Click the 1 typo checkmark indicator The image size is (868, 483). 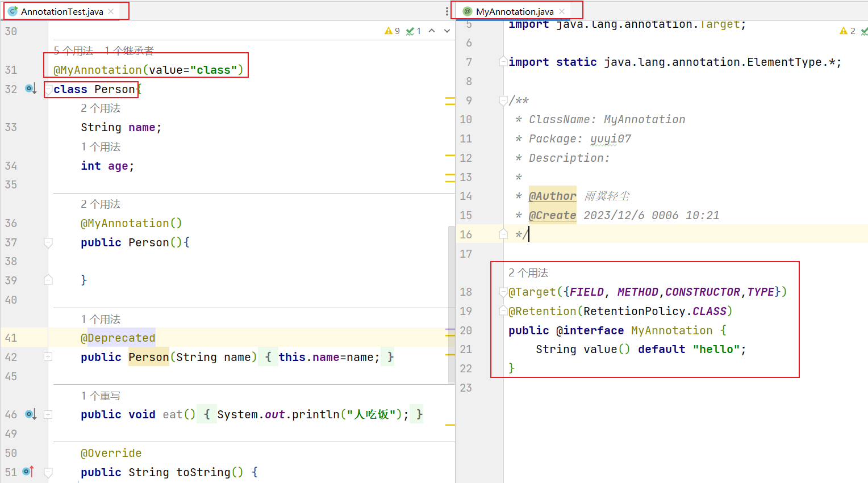point(414,31)
